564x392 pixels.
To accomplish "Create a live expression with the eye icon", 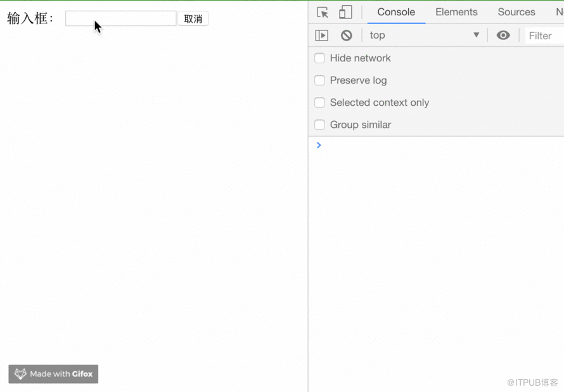I will pos(503,35).
